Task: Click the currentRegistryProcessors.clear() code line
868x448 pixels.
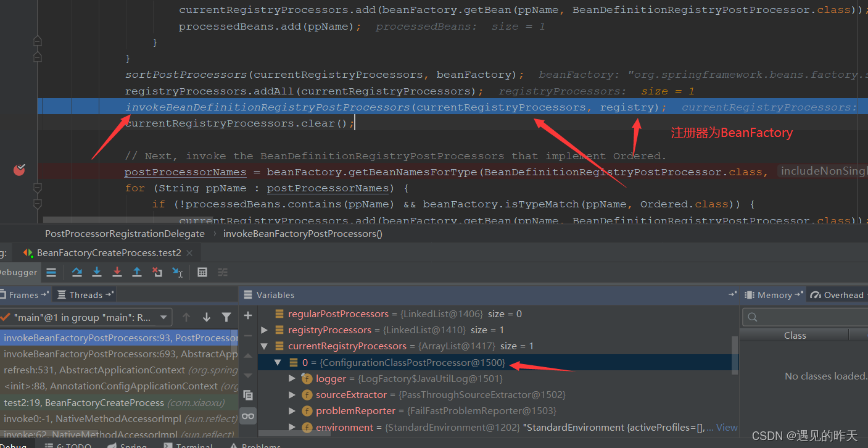Action: (240, 123)
